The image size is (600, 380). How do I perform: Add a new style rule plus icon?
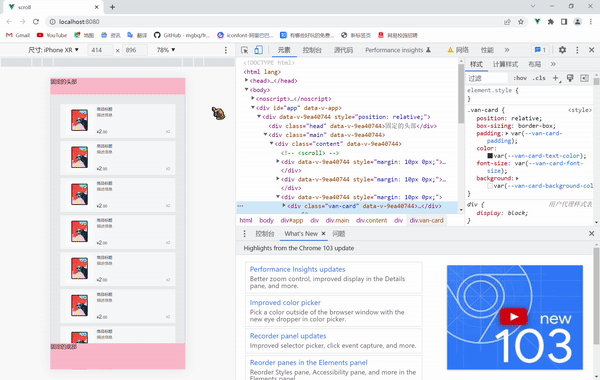tap(556, 78)
